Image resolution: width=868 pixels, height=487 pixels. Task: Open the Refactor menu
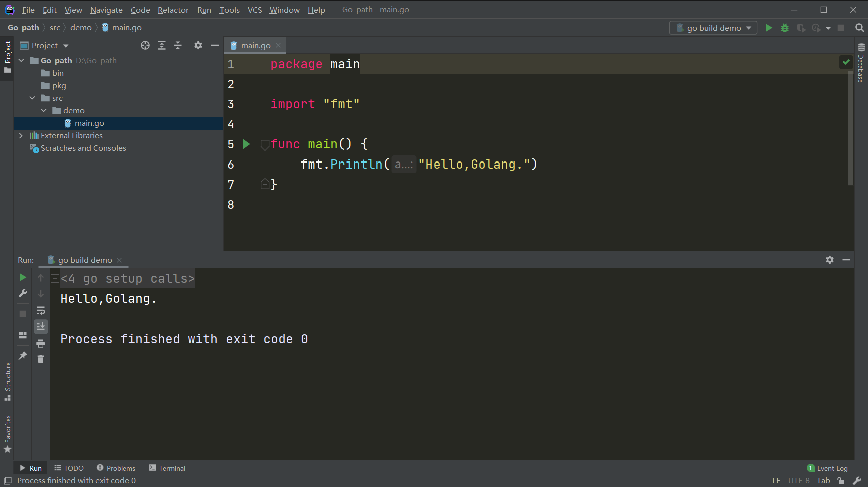pyautogui.click(x=173, y=10)
